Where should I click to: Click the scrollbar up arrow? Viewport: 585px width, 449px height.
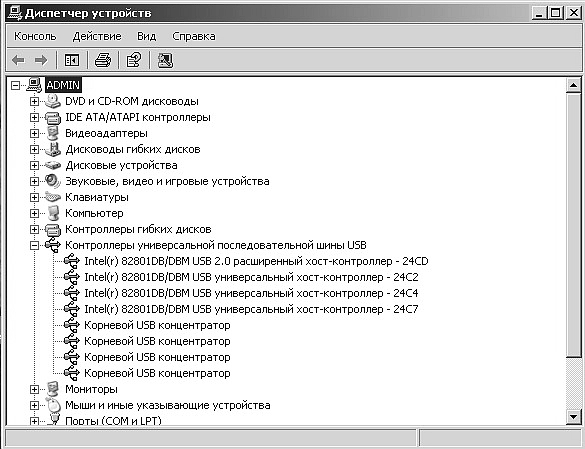(573, 86)
